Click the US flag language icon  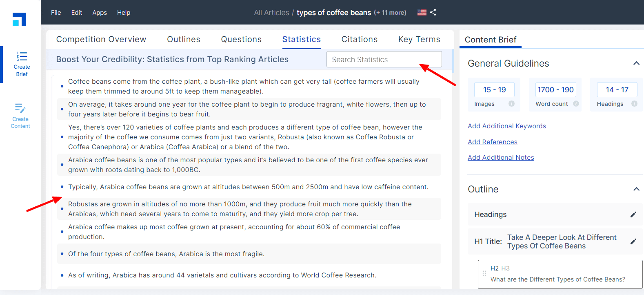422,12
